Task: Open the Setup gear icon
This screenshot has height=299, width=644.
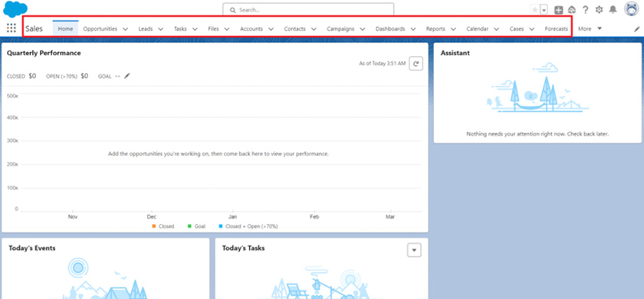Action: click(600, 10)
